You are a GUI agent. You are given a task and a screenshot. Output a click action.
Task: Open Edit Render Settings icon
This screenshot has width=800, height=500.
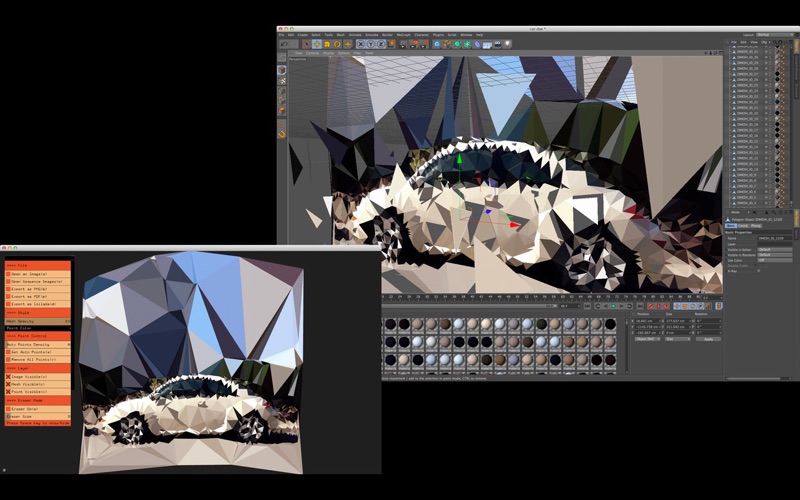point(424,44)
